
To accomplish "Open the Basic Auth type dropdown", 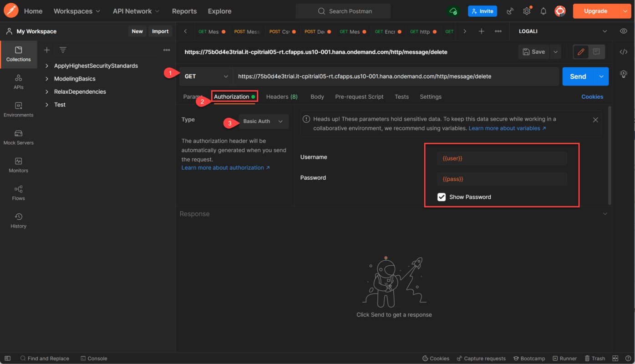I will pos(264,121).
